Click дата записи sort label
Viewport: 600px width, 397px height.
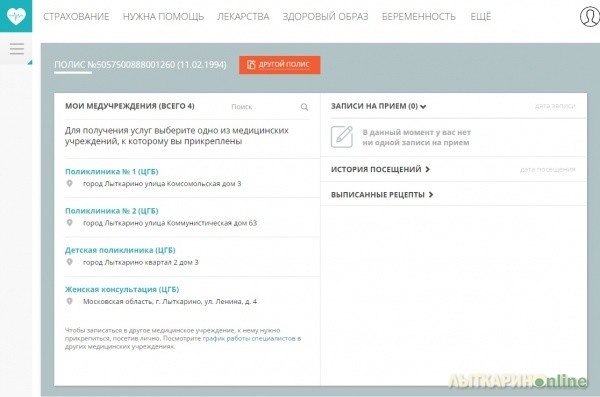(x=555, y=106)
